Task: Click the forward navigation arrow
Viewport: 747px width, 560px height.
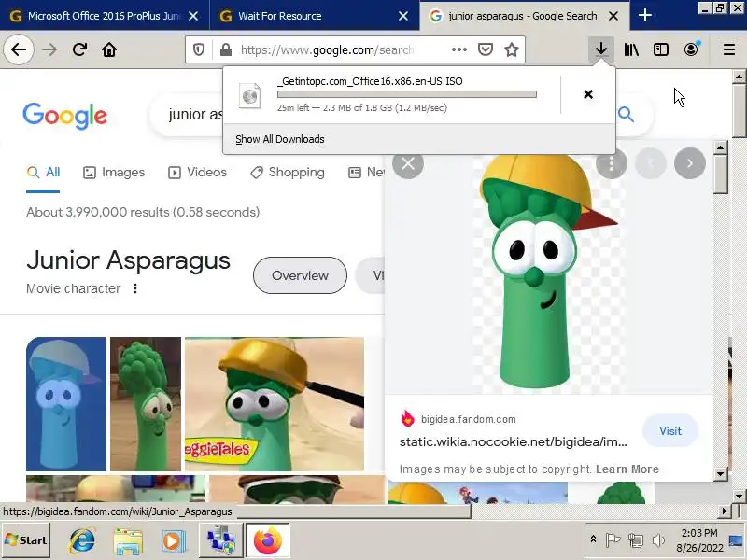Action: 49,49
